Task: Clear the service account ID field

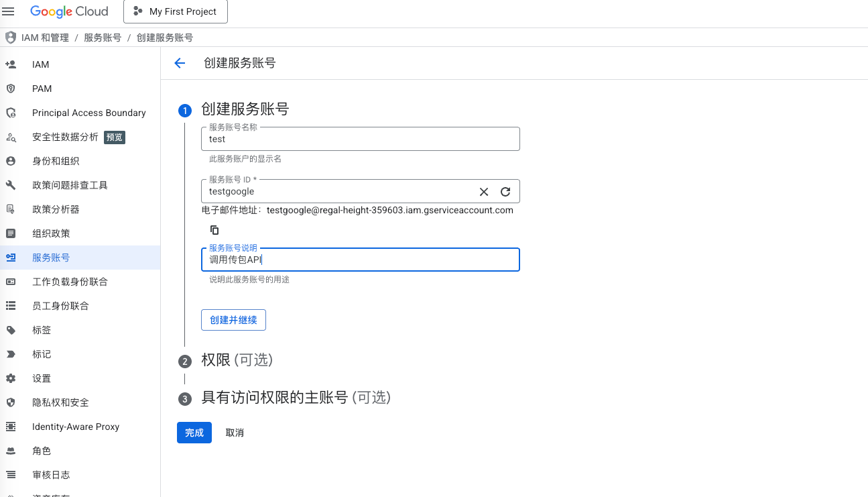Action: coord(484,192)
